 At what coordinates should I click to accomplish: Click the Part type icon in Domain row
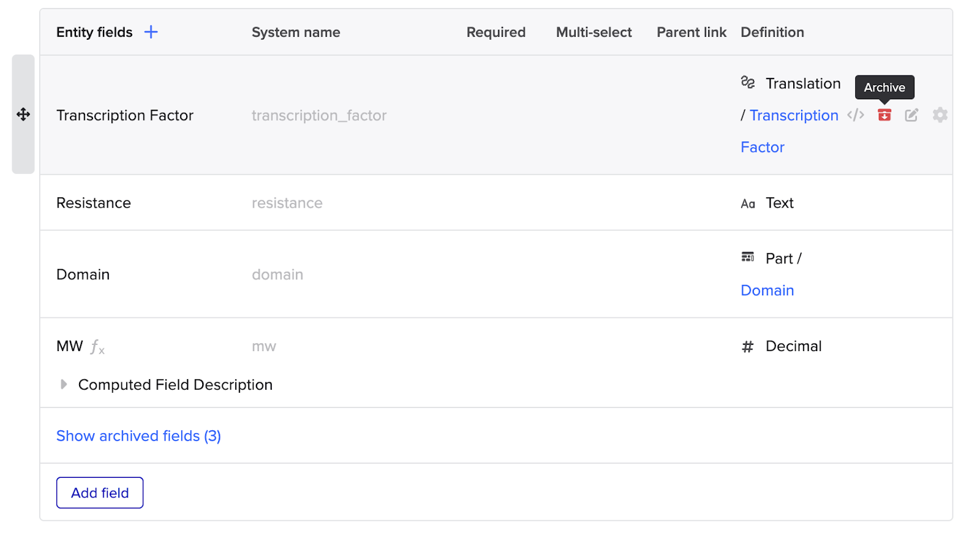point(747,257)
